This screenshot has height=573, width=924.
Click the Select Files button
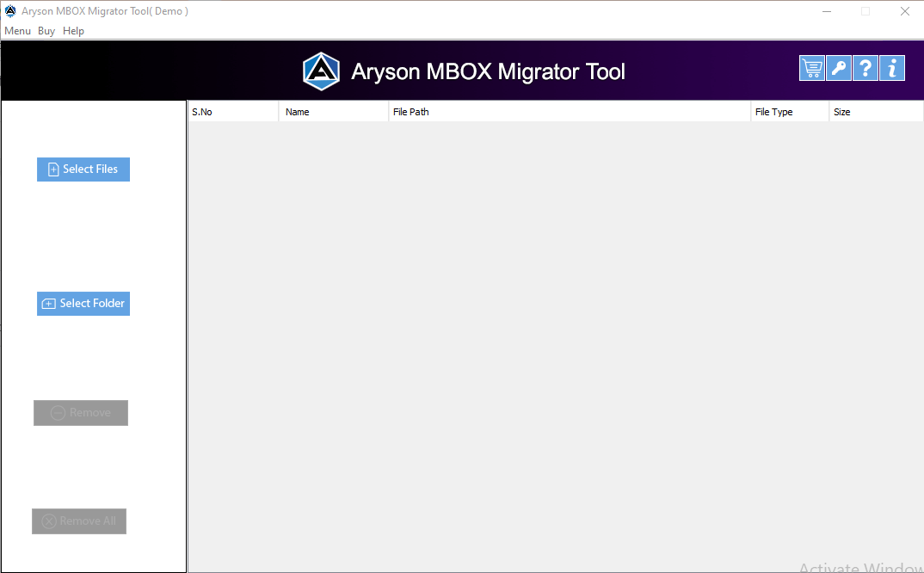(x=83, y=169)
